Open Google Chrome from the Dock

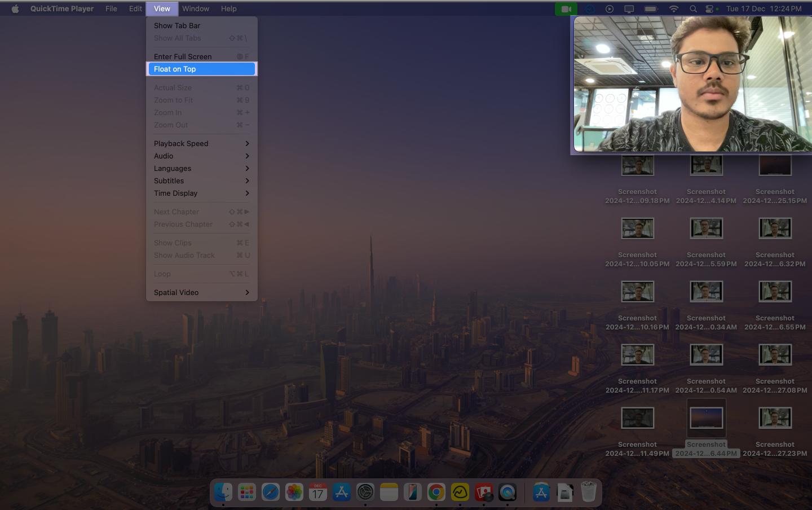pyautogui.click(x=436, y=493)
